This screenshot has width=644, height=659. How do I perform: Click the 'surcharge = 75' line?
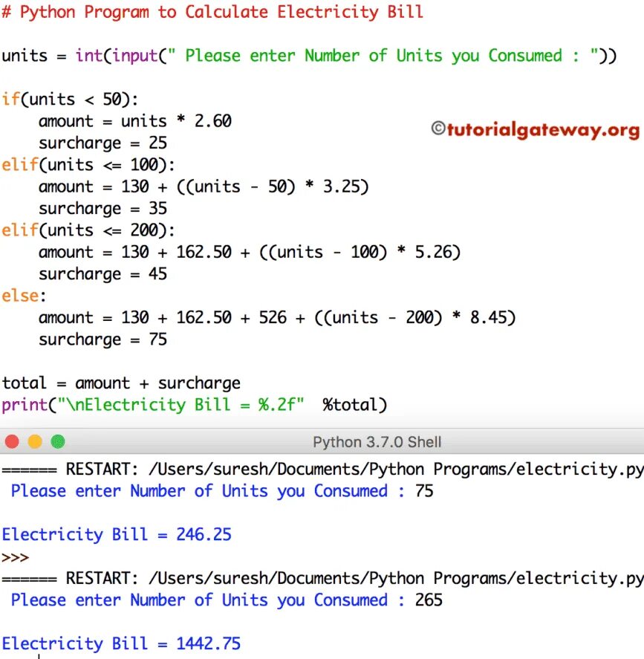[x=103, y=340]
